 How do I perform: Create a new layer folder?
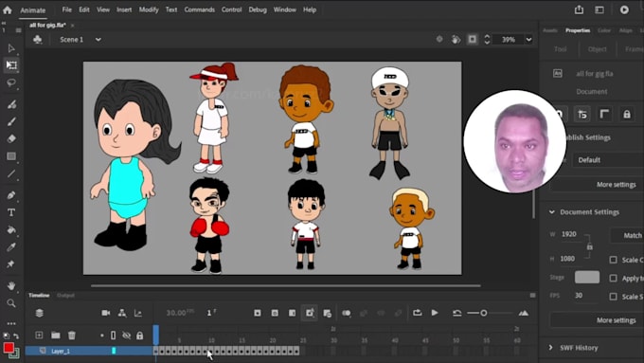point(56,336)
